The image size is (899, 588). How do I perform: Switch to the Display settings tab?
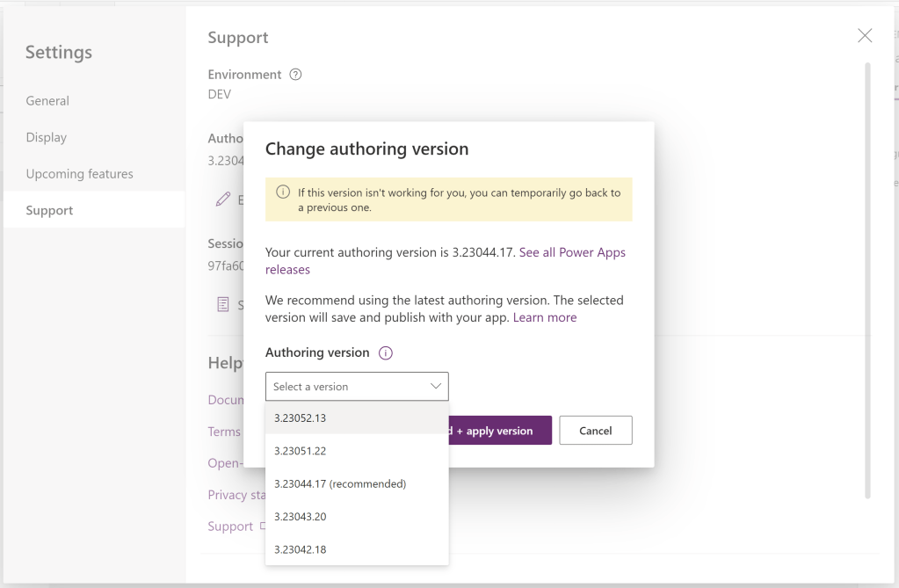pos(47,138)
